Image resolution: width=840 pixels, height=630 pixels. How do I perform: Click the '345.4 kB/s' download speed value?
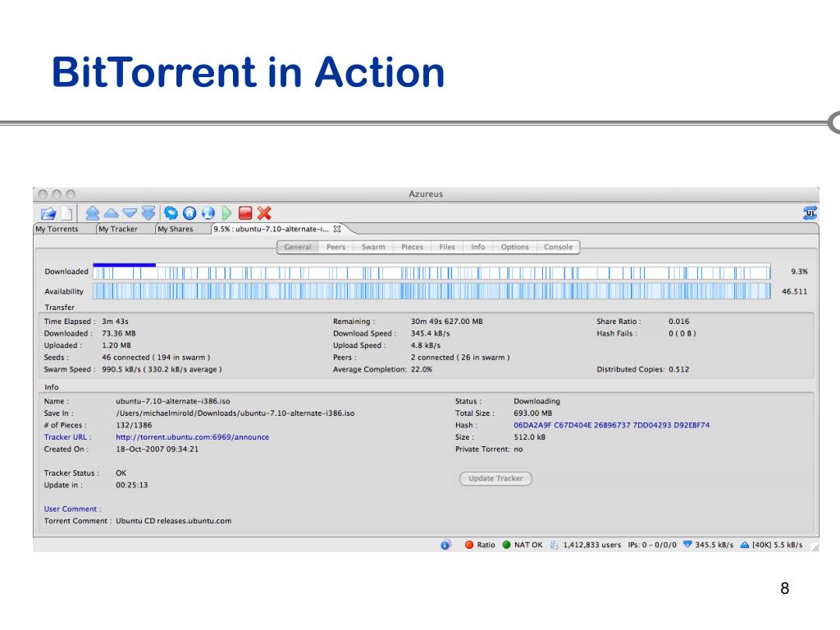coord(430,333)
